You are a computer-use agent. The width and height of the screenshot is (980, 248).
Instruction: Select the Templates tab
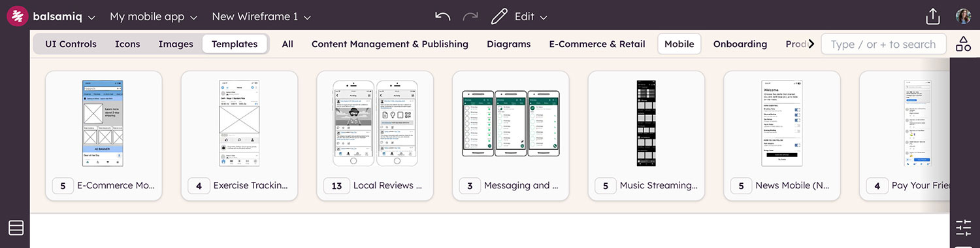pyautogui.click(x=235, y=44)
